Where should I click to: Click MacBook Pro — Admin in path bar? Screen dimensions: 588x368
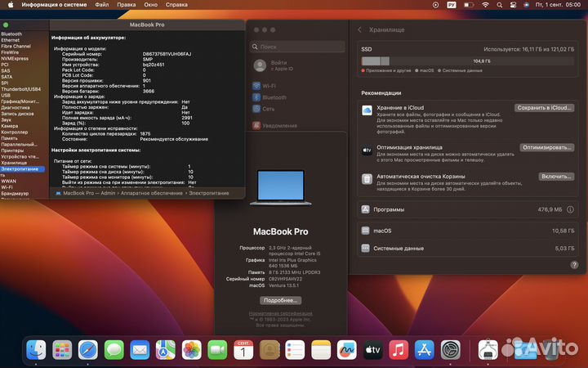pyautogui.click(x=86, y=193)
